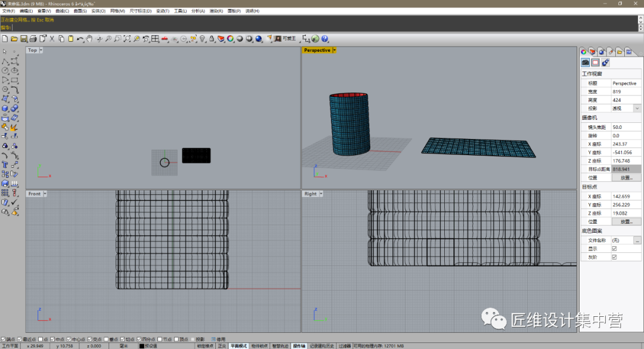Click the 过滤器 status bar item
The image size is (644, 349).
click(x=345, y=346)
